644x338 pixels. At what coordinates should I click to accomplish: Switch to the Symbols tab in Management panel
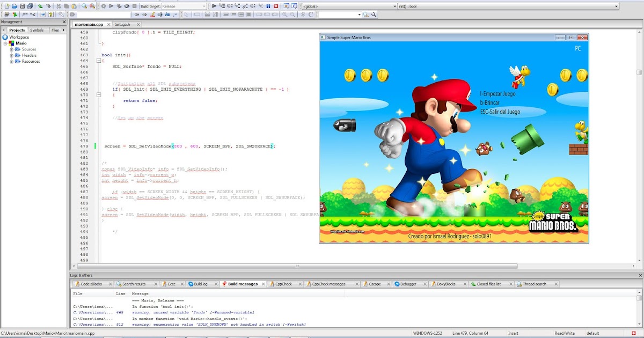point(36,30)
